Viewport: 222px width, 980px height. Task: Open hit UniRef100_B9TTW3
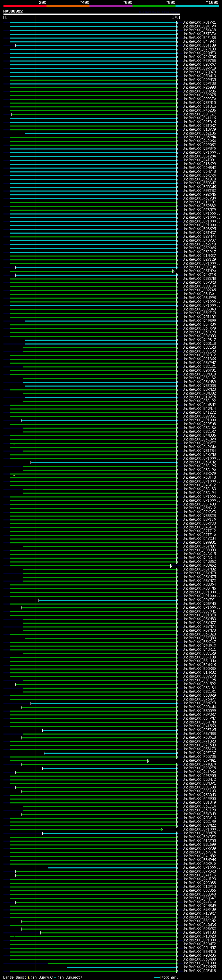pyautogui.click(x=199, y=932)
